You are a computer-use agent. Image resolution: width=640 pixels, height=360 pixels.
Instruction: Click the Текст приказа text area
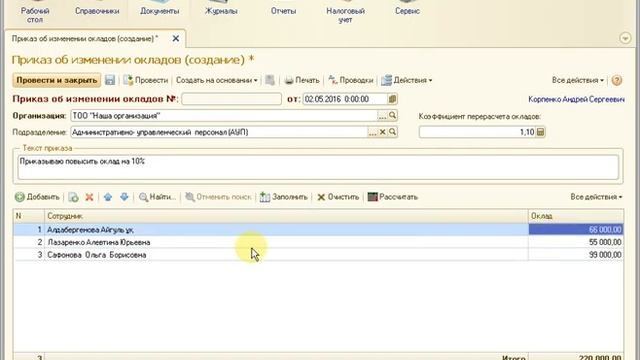(318, 167)
